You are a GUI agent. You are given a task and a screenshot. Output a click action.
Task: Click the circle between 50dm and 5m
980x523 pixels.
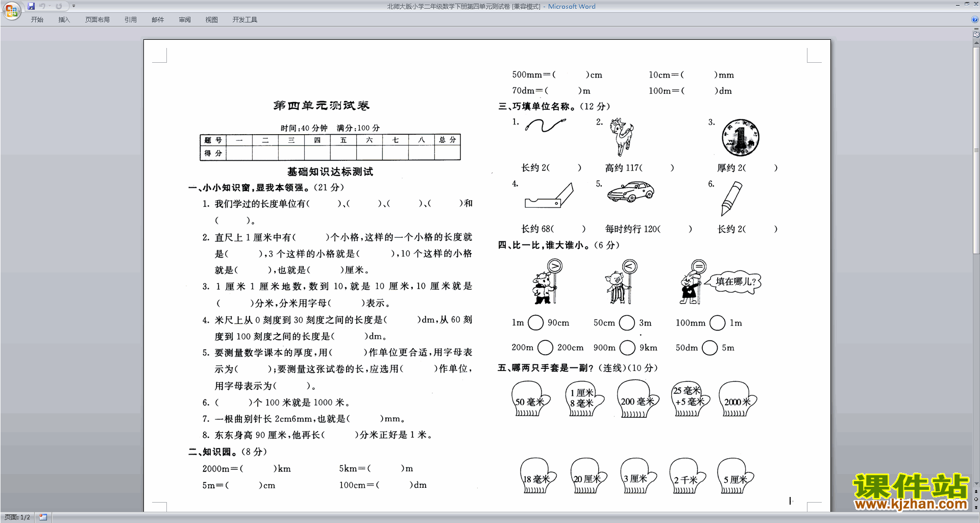click(709, 347)
